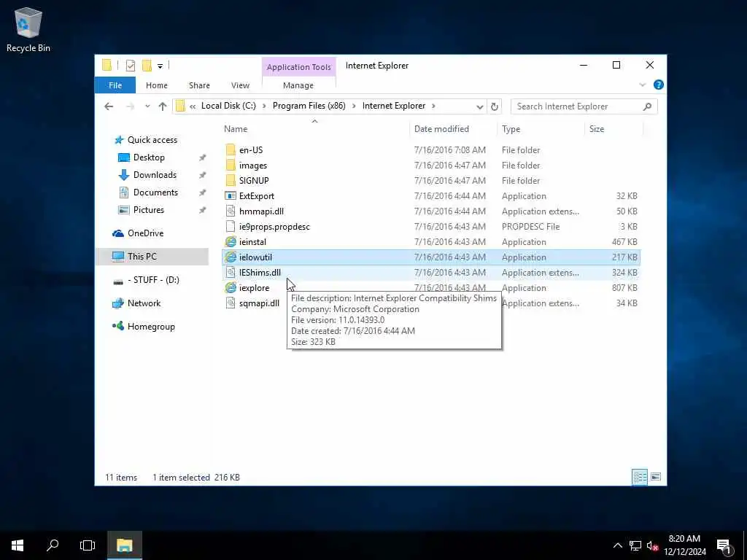The image size is (747, 560).
Task: Open taskbar Search magnifier
Action: [x=53, y=545]
